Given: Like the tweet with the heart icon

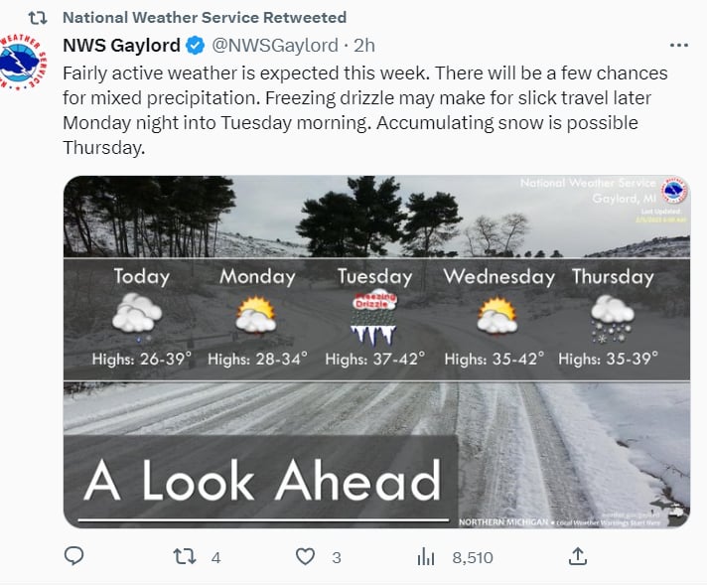Looking at the screenshot, I should pyautogui.click(x=305, y=557).
